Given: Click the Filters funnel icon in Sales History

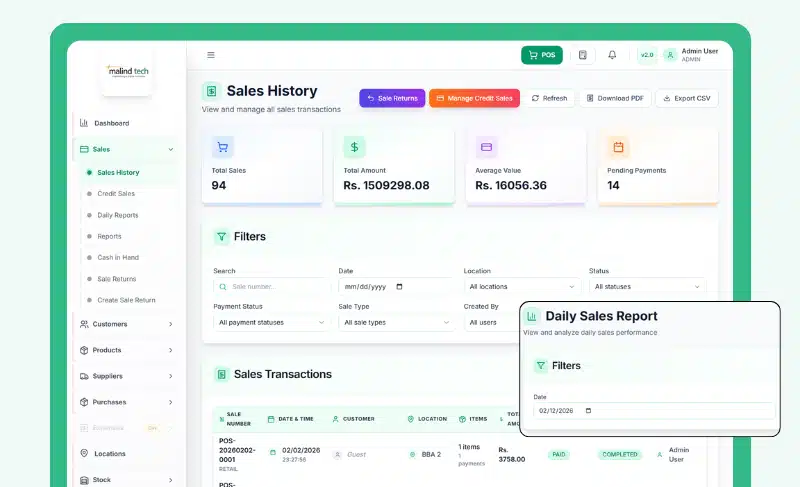Looking at the screenshot, I should coord(221,237).
